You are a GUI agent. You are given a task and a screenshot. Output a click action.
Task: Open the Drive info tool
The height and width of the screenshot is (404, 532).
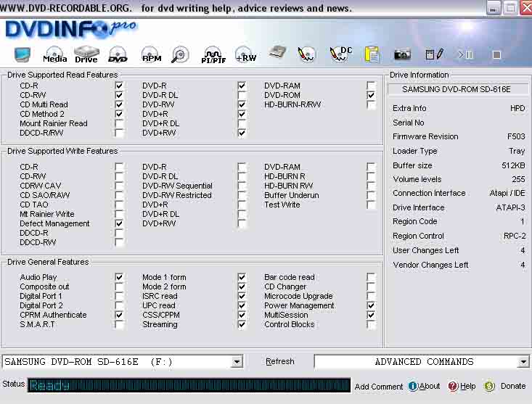coord(86,54)
